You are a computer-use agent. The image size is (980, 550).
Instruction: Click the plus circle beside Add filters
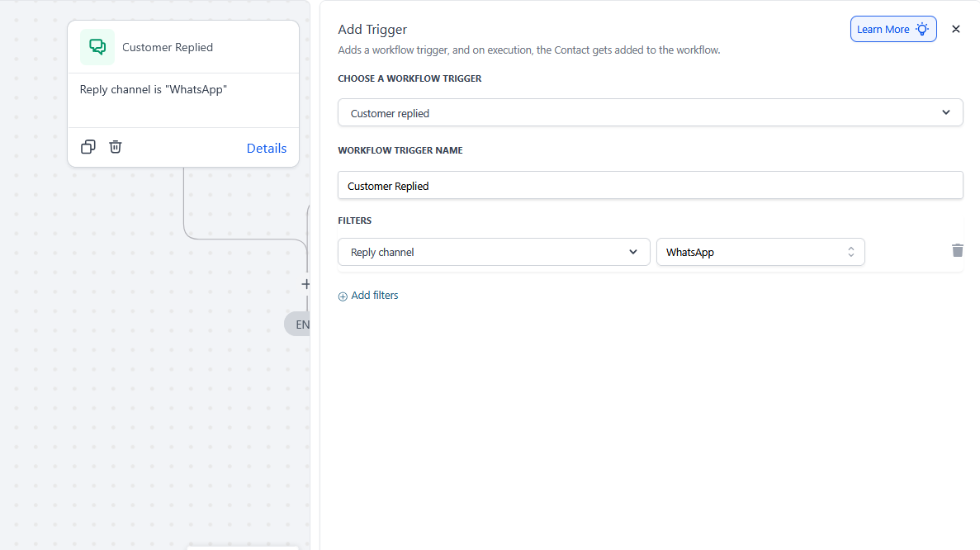tap(343, 296)
